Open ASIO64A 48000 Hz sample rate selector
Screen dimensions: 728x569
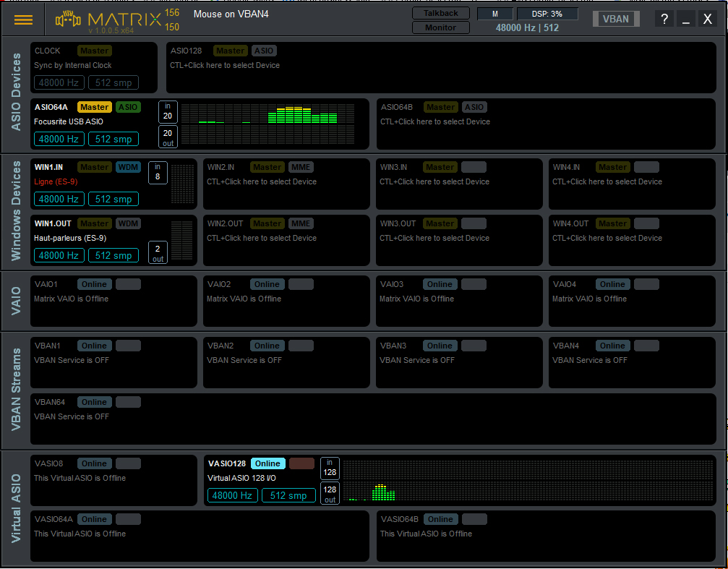[x=59, y=139]
